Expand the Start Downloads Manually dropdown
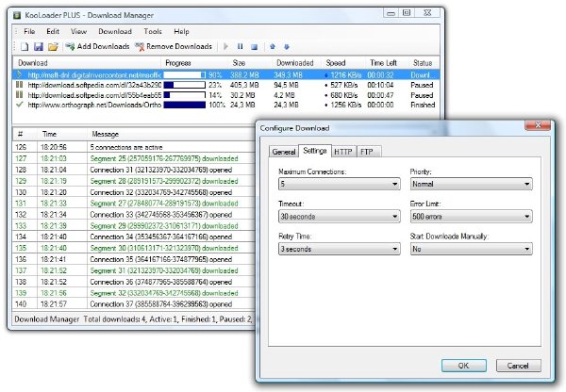 (x=471, y=249)
